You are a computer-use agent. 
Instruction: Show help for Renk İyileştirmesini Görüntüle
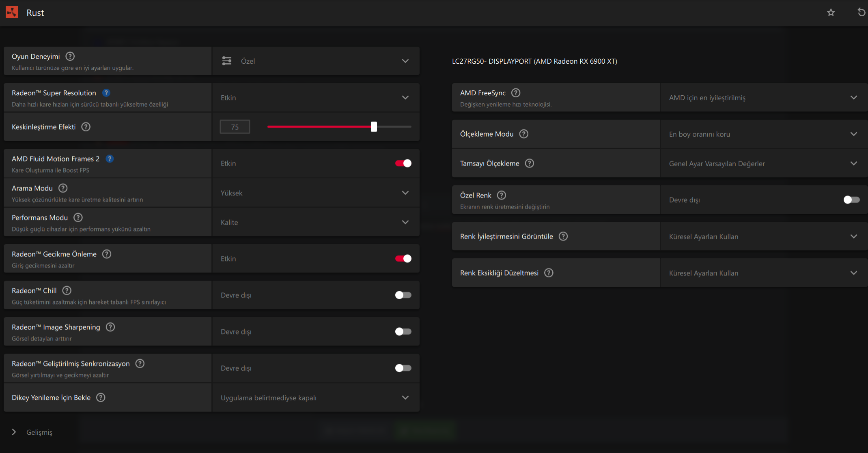pyautogui.click(x=563, y=236)
